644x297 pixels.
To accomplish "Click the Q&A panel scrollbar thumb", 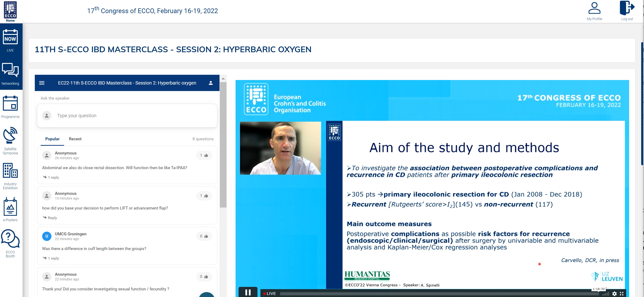I will [223, 145].
